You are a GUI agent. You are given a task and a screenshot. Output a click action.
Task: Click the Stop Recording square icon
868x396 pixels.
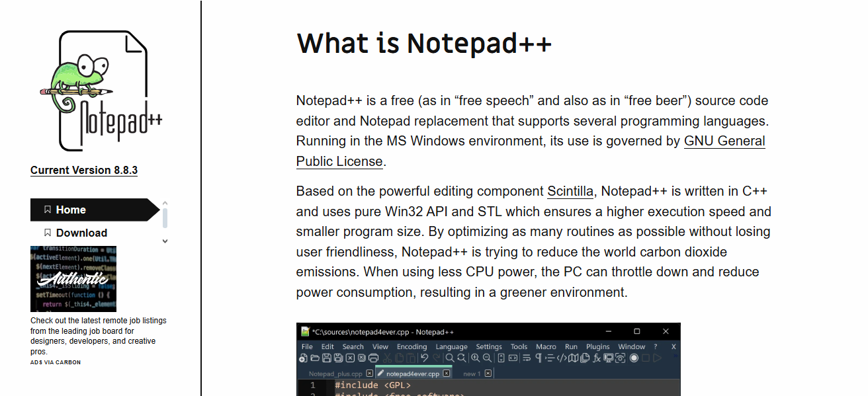(646, 358)
